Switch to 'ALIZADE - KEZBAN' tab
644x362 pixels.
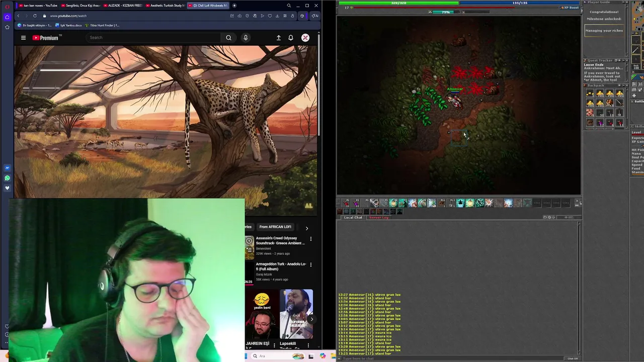pos(122,6)
